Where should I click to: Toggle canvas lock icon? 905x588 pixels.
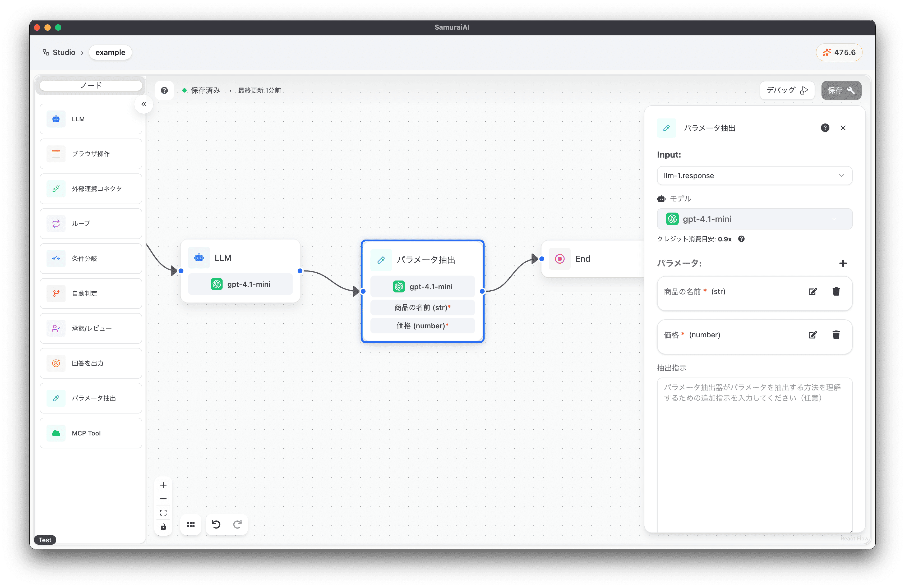(163, 527)
